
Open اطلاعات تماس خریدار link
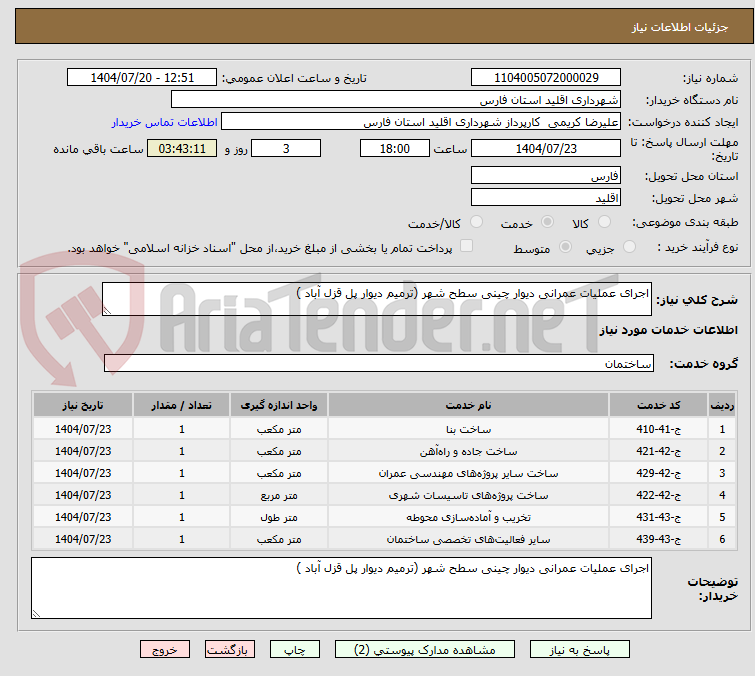pyautogui.click(x=165, y=122)
